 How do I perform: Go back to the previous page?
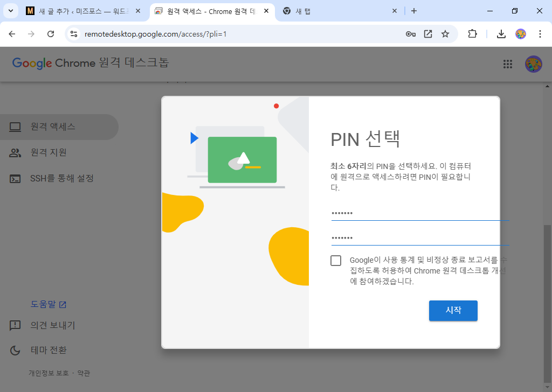12,34
